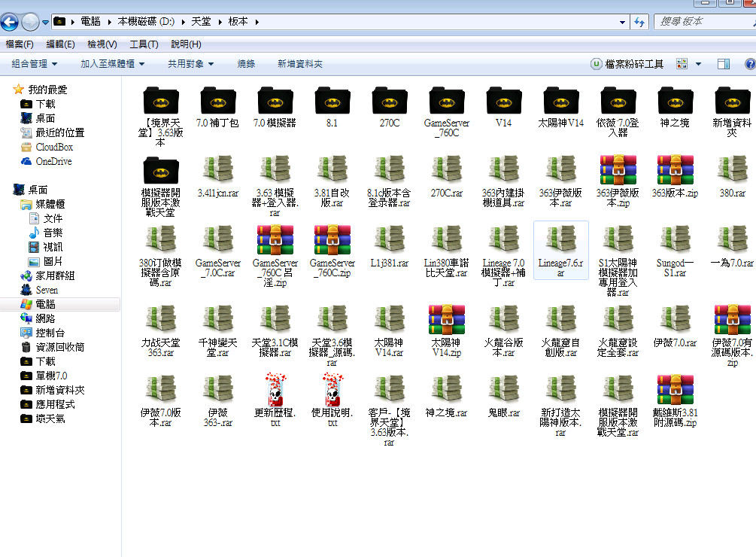756x557 pixels.
Task: Click the 本機磁碟 (D:) breadcrumb segment
Action: 146,22
